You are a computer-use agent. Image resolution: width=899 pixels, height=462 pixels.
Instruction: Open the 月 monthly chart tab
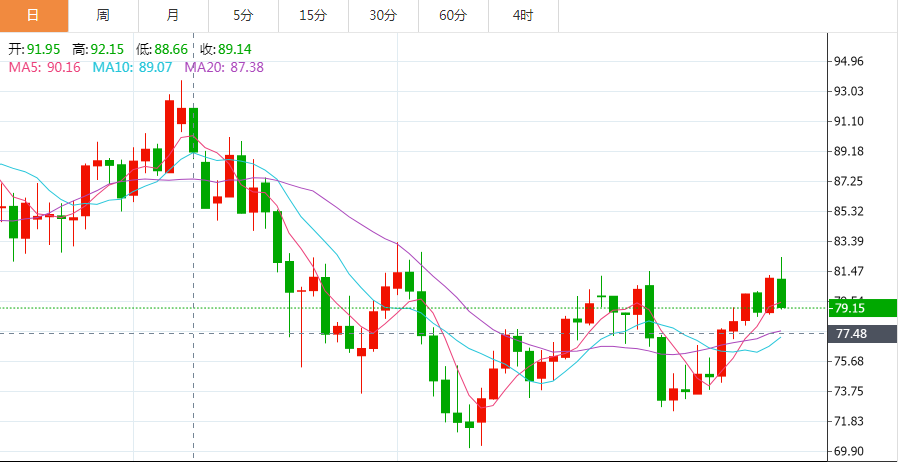[174, 15]
